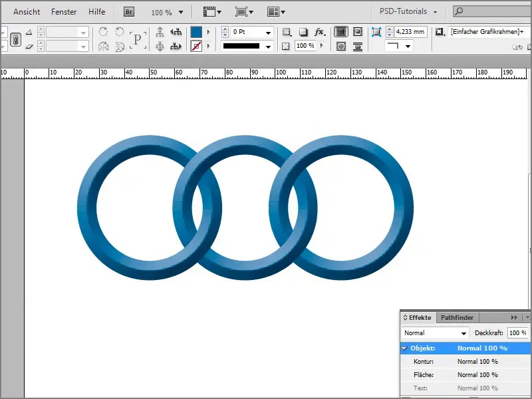Screen dimensions: 532x399
Task: Launch Adobe Bridge with the Br icon
Action: [x=129, y=12]
